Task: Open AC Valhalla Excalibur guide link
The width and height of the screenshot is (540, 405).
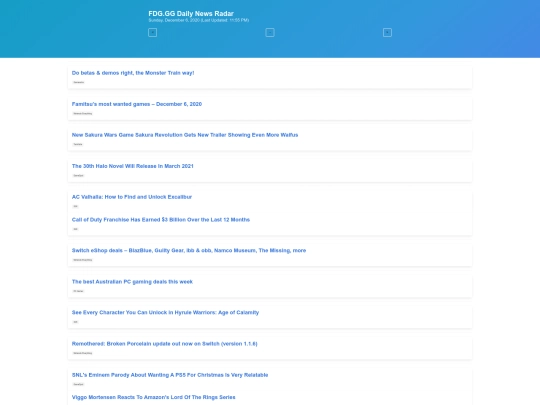Action: (132, 197)
